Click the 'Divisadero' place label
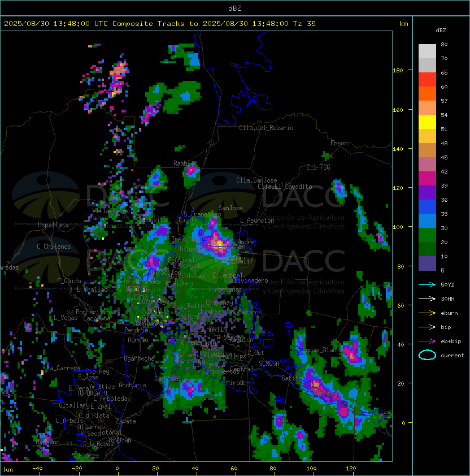This screenshot has height=476, width=470. pyautogui.click(x=251, y=280)
